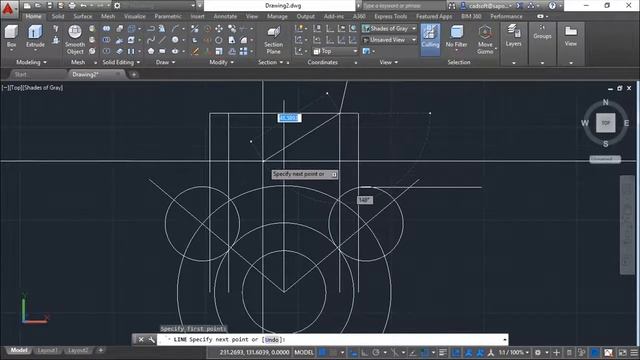Undo using the Quick Access arrow
Screen dimensions: 640x360
tap(83, 5)
